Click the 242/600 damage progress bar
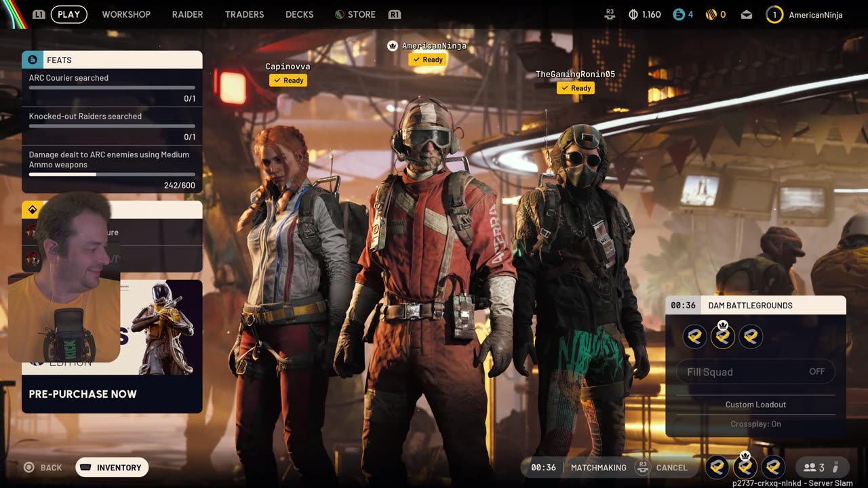This screenshot has height=488, width=868. pyautogui.click(x=112, y=174)
